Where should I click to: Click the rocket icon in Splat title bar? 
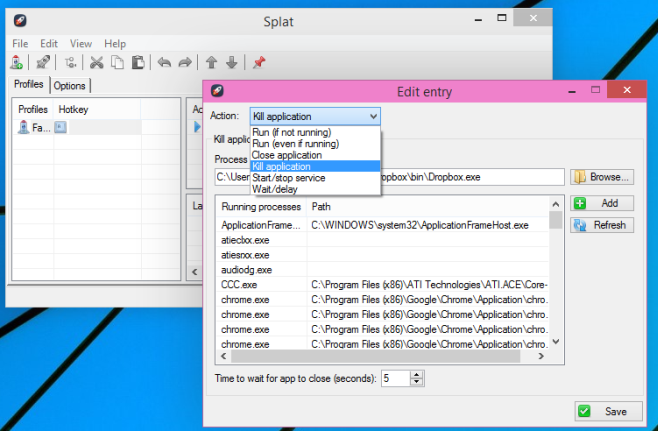pyautogui.click(x=20, y=20)
